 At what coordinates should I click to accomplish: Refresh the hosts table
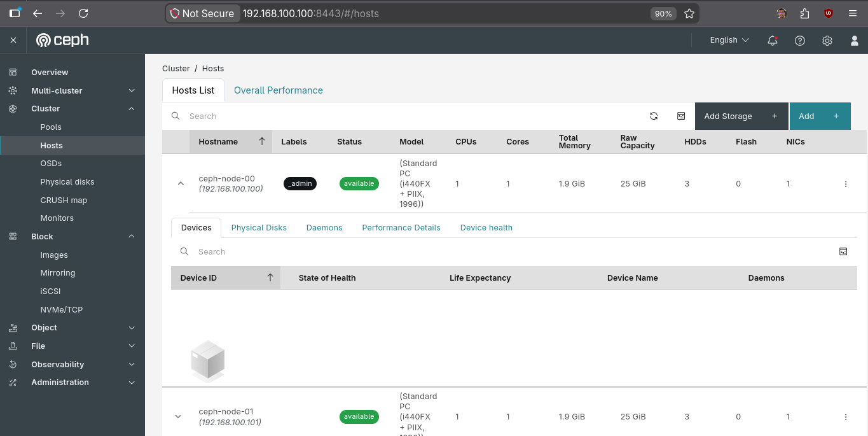pos(654,116)
